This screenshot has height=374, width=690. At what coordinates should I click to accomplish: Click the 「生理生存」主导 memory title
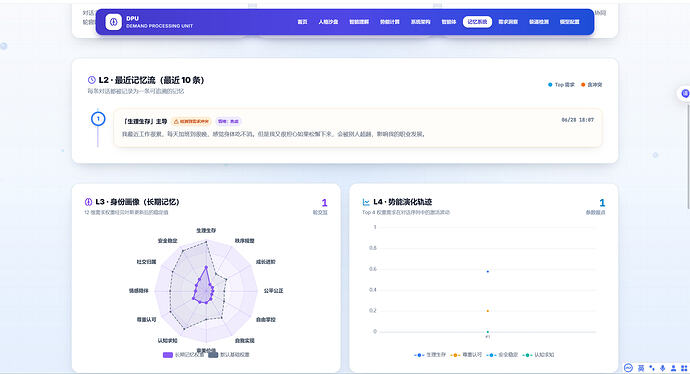coord(145,121)
